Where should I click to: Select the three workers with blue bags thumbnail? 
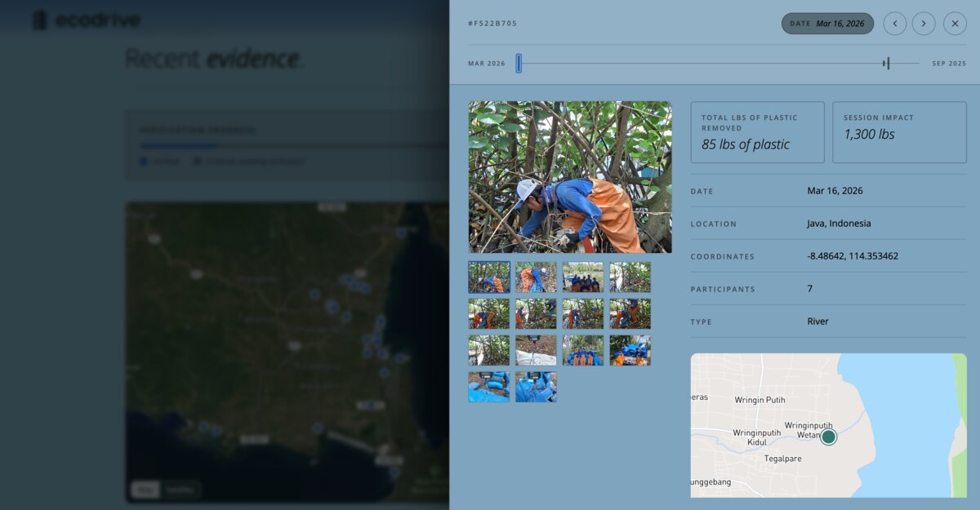[x=583, y=350]
